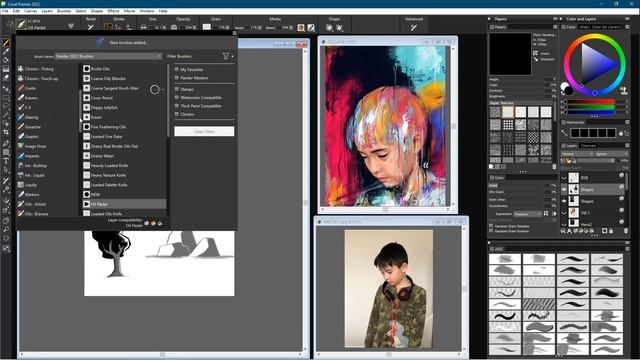Switch to the Mixer tab

583,27
